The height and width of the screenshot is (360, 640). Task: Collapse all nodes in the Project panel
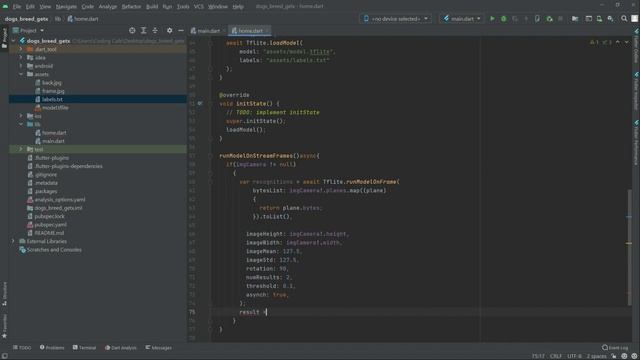coord(155,31)
